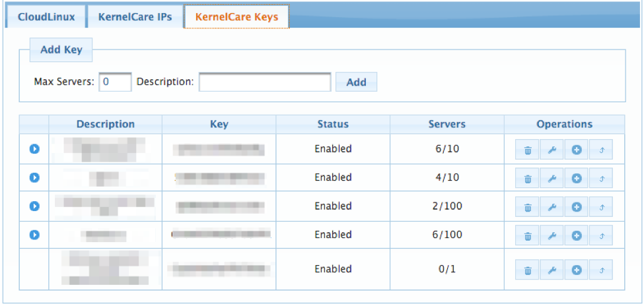Click plus icon in the 2/100 servers row
644x306 pixels.
(577, 206)
